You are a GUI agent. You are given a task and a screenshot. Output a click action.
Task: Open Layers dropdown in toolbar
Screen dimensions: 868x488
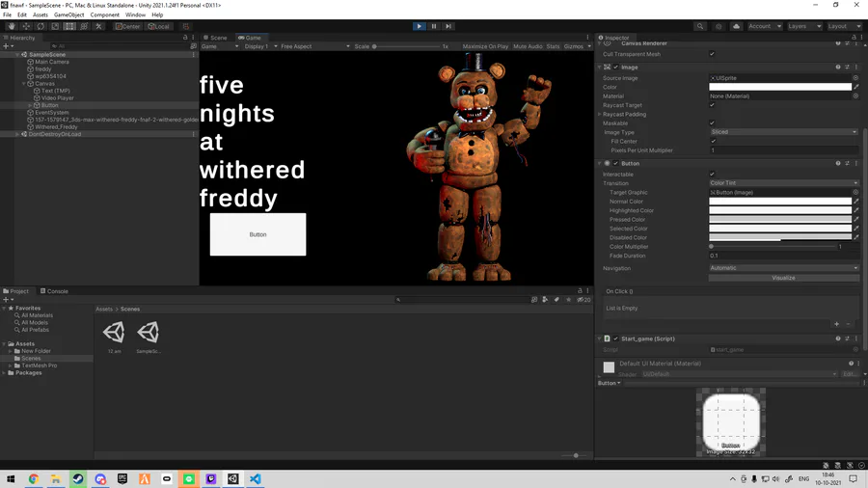coord(804,26)
